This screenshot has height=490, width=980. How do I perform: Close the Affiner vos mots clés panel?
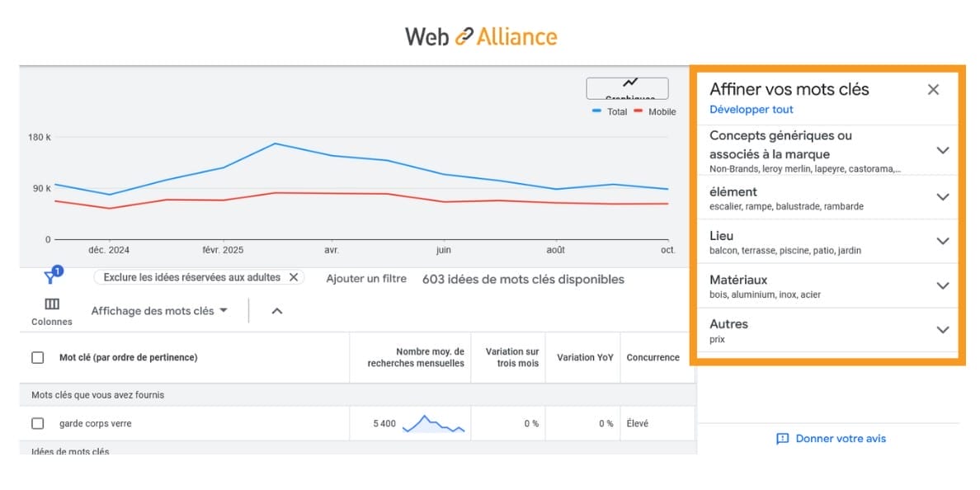933,89
